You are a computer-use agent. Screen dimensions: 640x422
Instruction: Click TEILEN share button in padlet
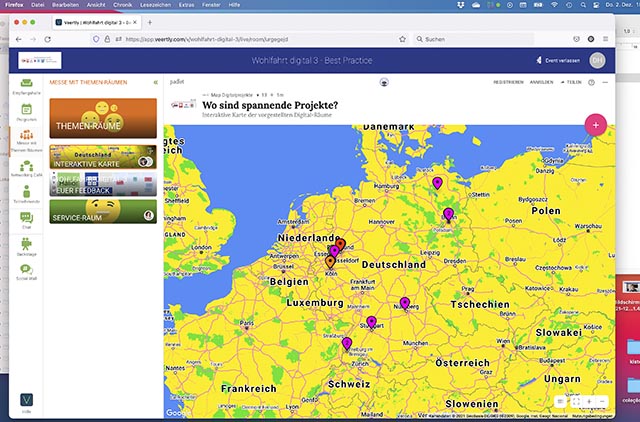(x=571, y=82)
